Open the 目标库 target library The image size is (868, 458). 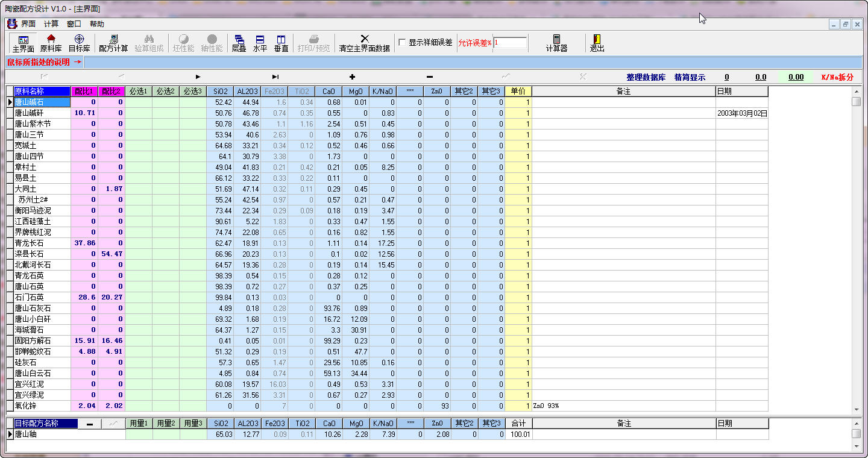pos(79,43)
